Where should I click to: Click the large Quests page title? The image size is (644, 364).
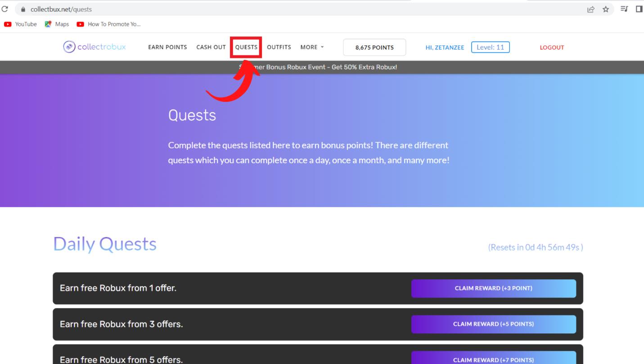(x=192, y=116)
